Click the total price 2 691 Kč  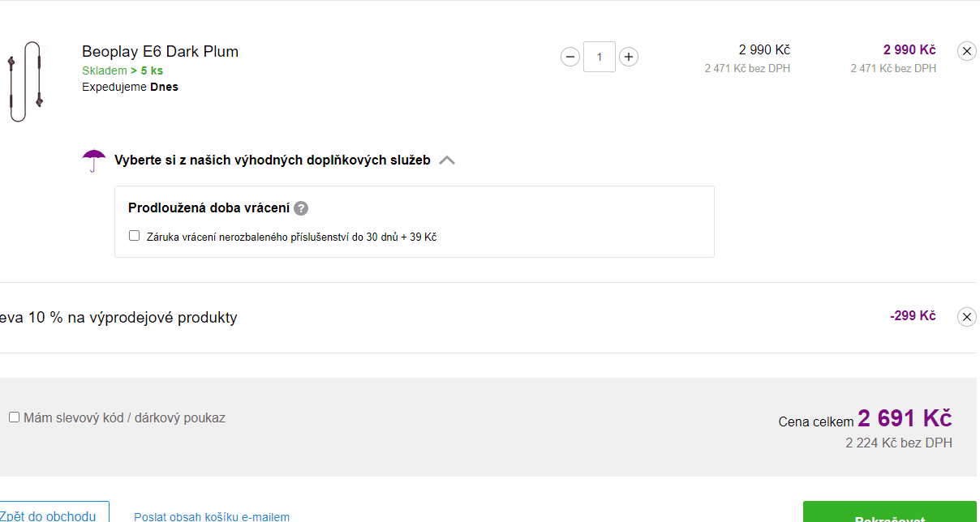tap(905, 418)
